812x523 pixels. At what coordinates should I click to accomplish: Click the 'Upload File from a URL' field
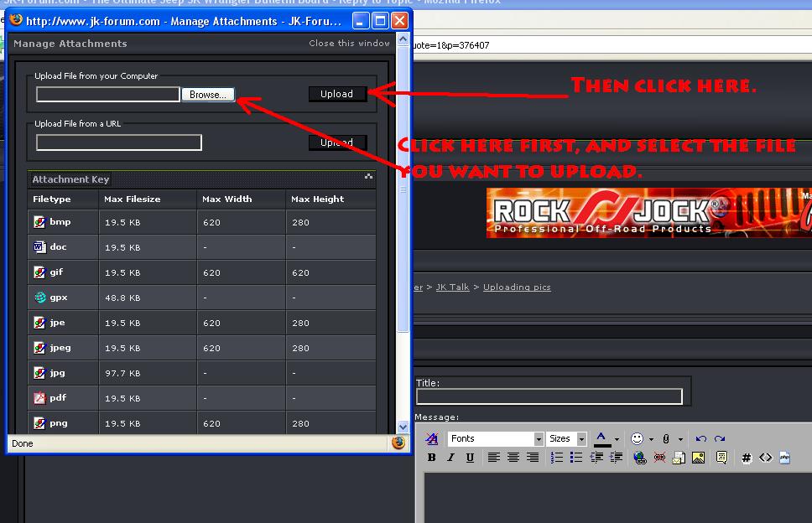coord(118,142)
